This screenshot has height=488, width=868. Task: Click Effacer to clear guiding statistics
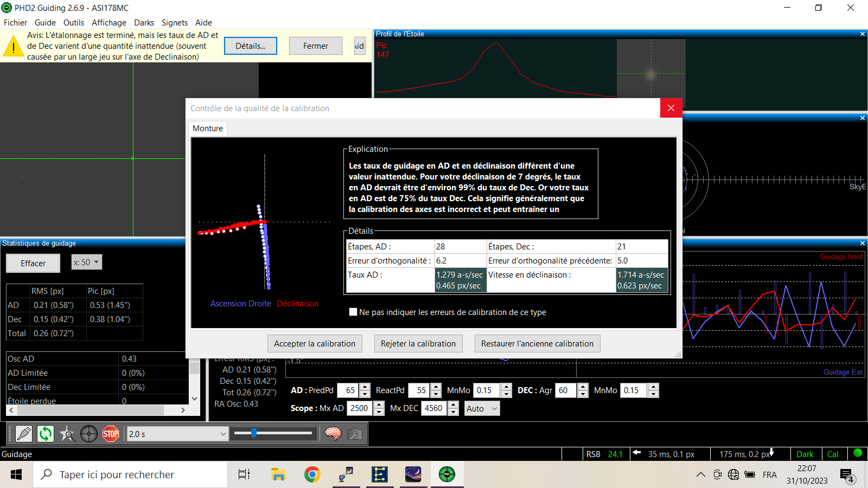(x=33, y=264)
